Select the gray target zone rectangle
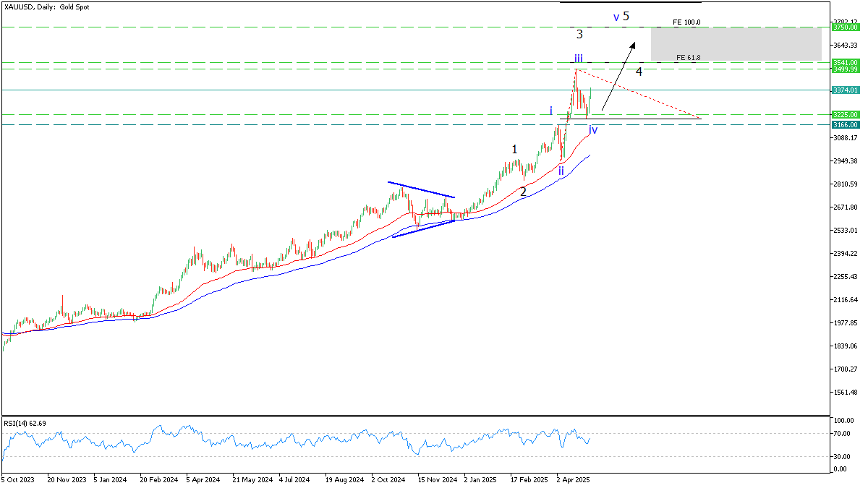868x488 pixels. click(736, 44)
